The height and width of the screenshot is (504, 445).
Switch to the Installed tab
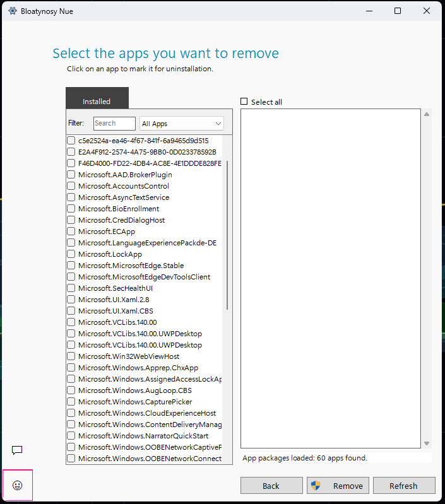tap(97, 101)
